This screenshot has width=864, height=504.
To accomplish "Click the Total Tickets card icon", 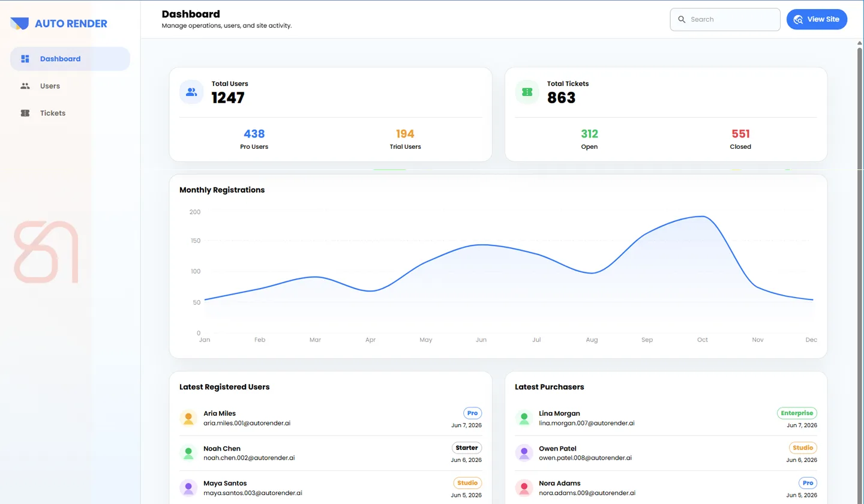I will coord(527,92).
